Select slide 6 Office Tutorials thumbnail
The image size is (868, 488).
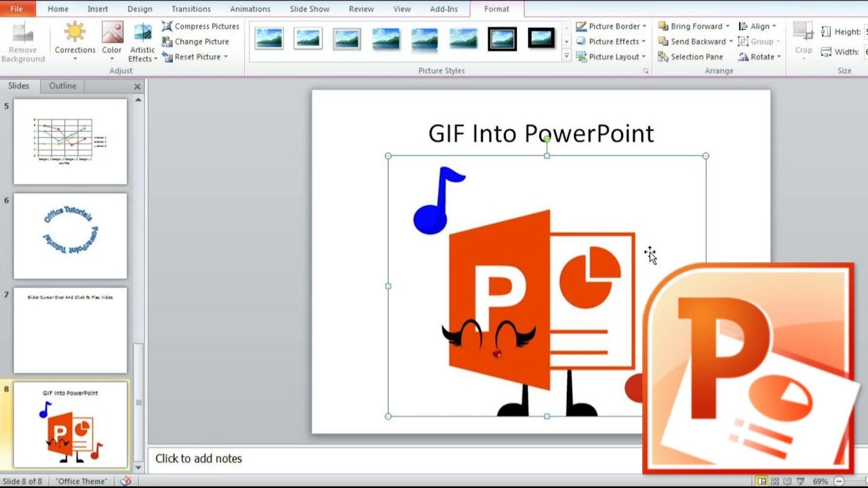[x=71, y=235]
